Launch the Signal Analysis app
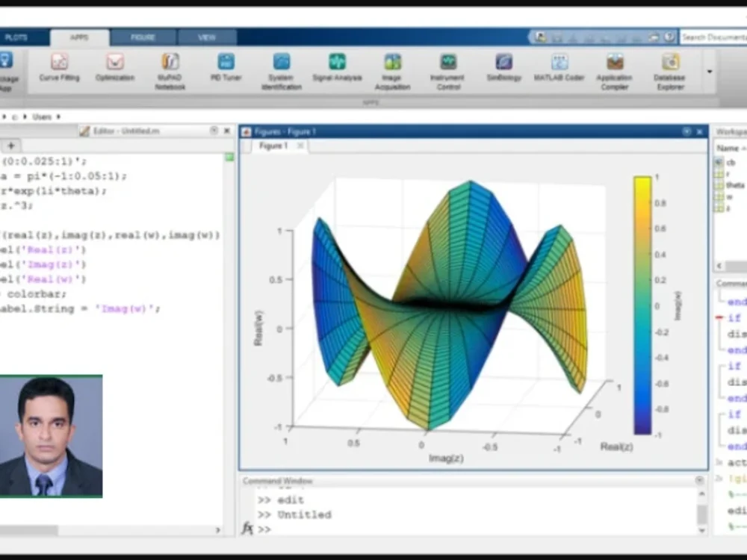Screen dimensions: 747x560 pyautogui.click(x=337, y=68)
